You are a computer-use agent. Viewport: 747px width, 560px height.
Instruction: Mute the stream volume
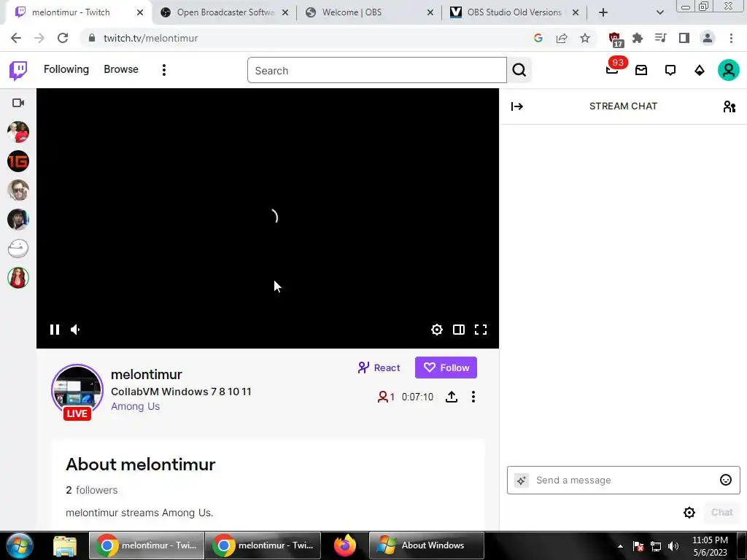[75, 330]
